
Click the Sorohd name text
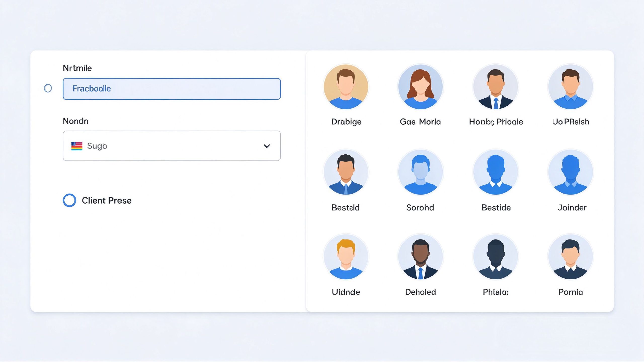pyautogui.click(x=420, y=208)
